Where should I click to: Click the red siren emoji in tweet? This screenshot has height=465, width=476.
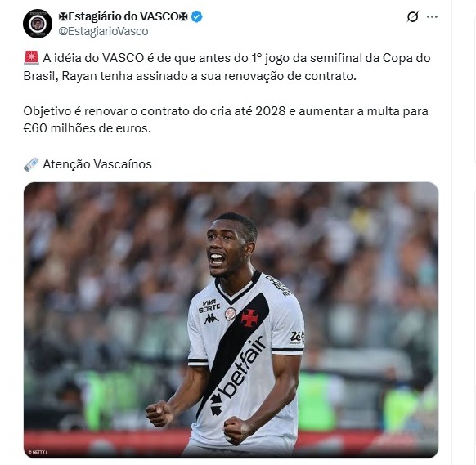pos(31,58)
